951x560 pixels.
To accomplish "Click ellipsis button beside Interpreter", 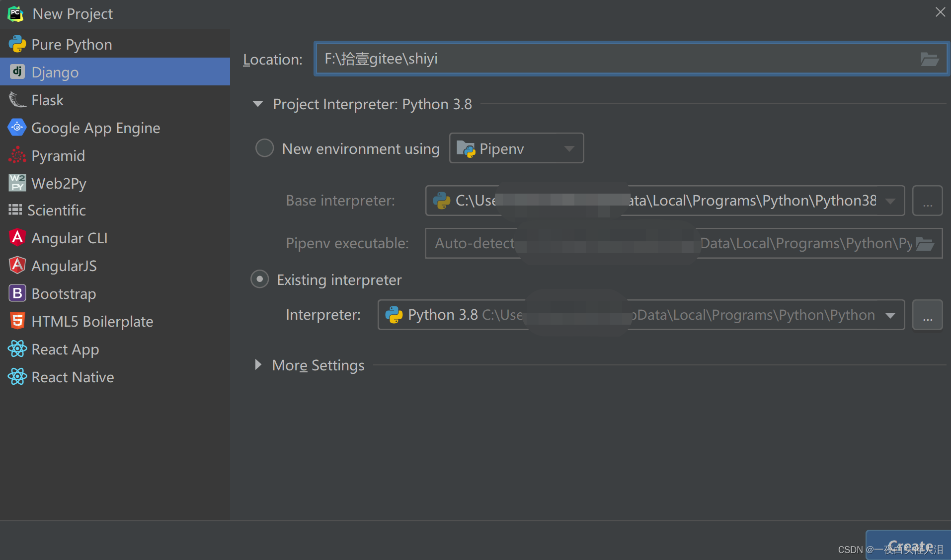I will click(927, 315).
